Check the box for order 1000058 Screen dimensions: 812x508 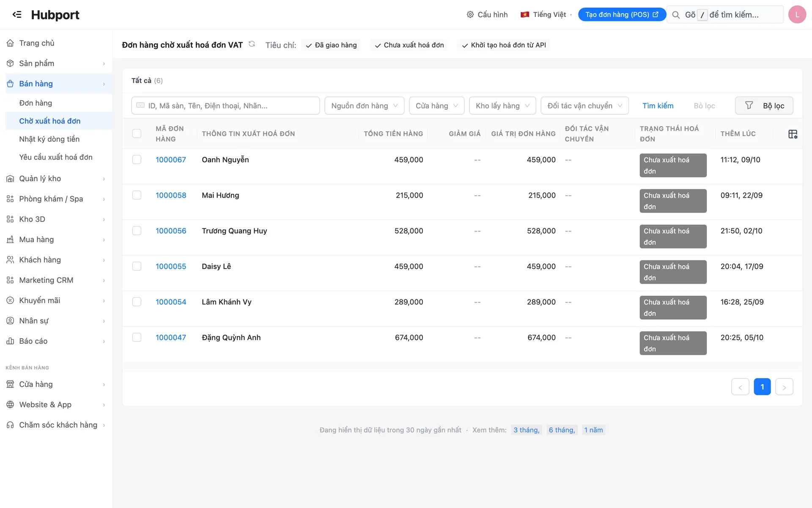[x=137, y=195]
